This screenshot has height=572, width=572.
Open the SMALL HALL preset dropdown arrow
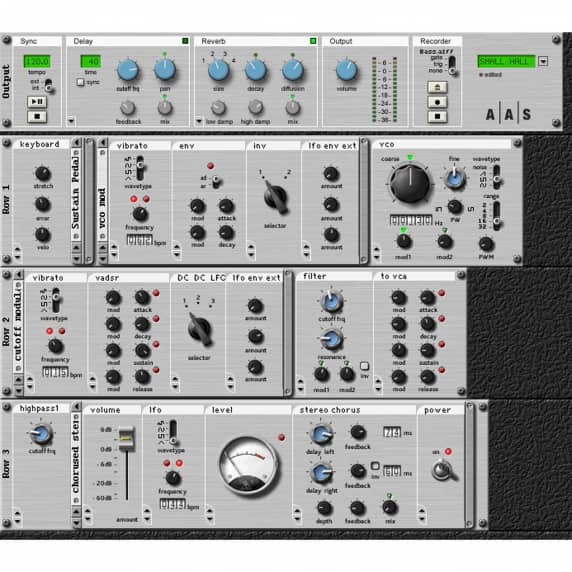tap(543, 61)
